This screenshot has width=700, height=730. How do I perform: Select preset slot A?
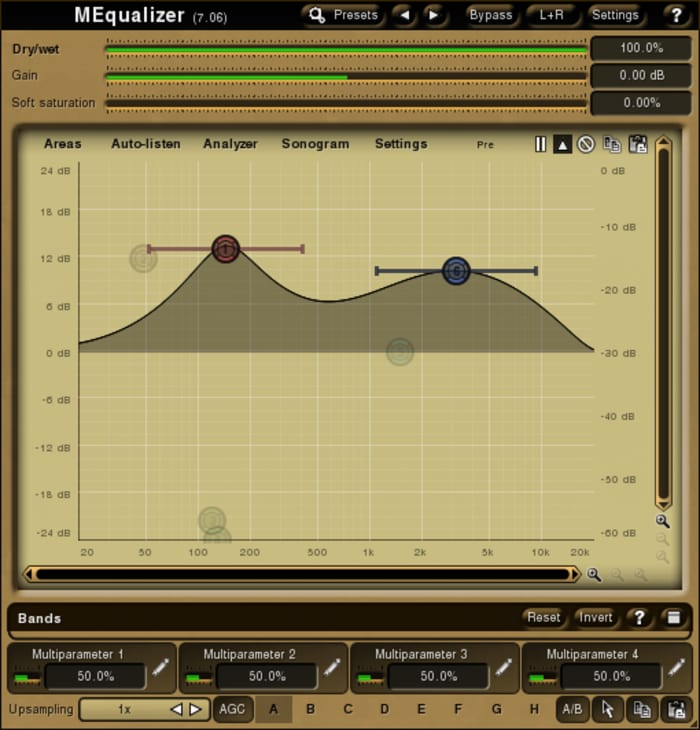click(274, 709)
